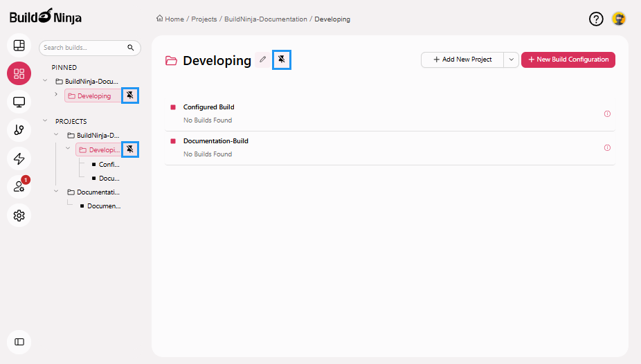Open user management icon with notification badge

19,187
